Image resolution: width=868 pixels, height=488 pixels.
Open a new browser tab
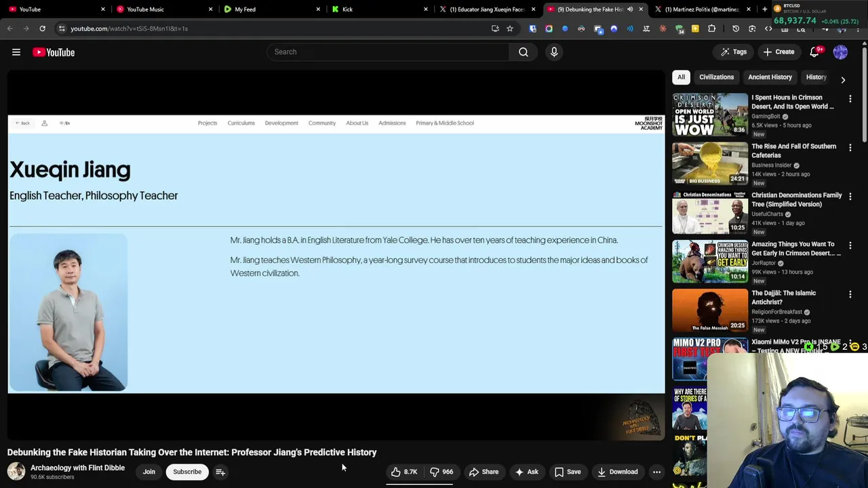(x=765, y=9)
